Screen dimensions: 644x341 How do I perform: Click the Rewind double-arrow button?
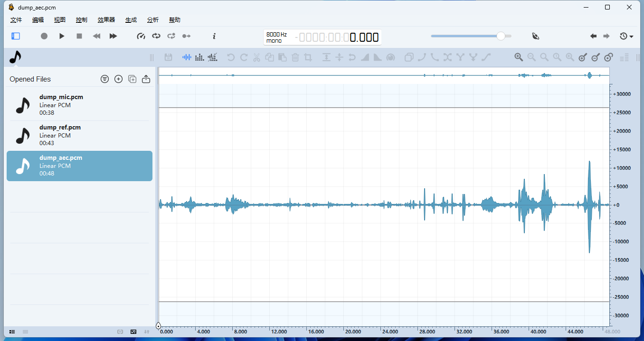pos(96,36)
